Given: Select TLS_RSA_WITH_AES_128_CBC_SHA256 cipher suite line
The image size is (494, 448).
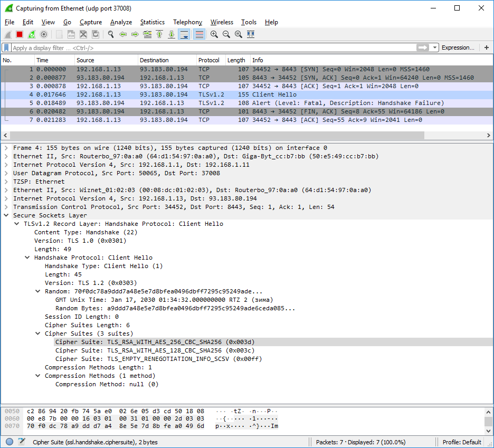Looking at the screenshot, I should (x=155, y=351).
